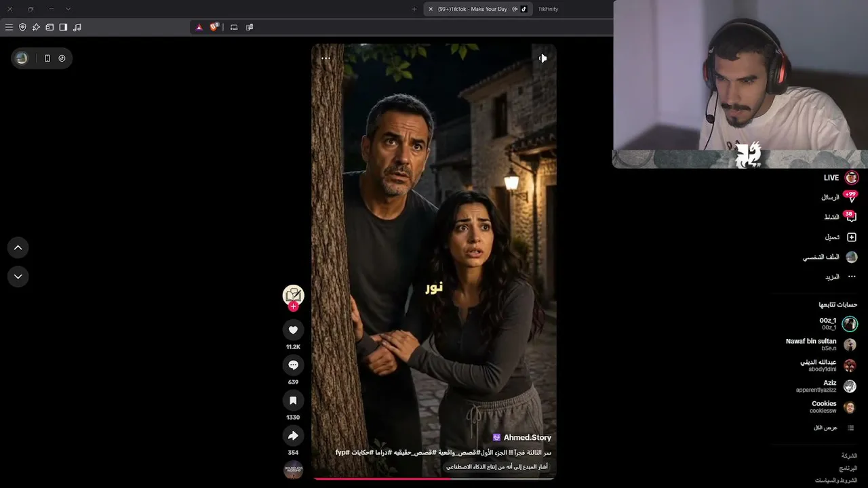The height and width of the screenshot is (488, 868).
Task: Open the البرنامج footer link
Action: click(x=848, y=468)
